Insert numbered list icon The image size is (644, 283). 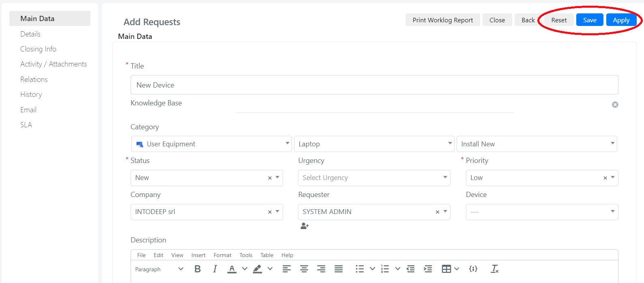(385, 269)
